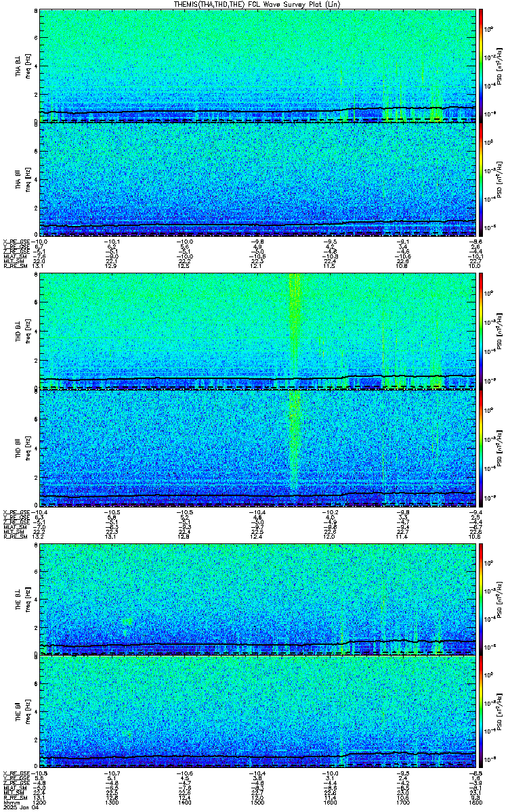Click the THA B-perpendicular spectrogram panel
Image resolution: width=508 pixels, height=812 pixels.
point(257,66)
